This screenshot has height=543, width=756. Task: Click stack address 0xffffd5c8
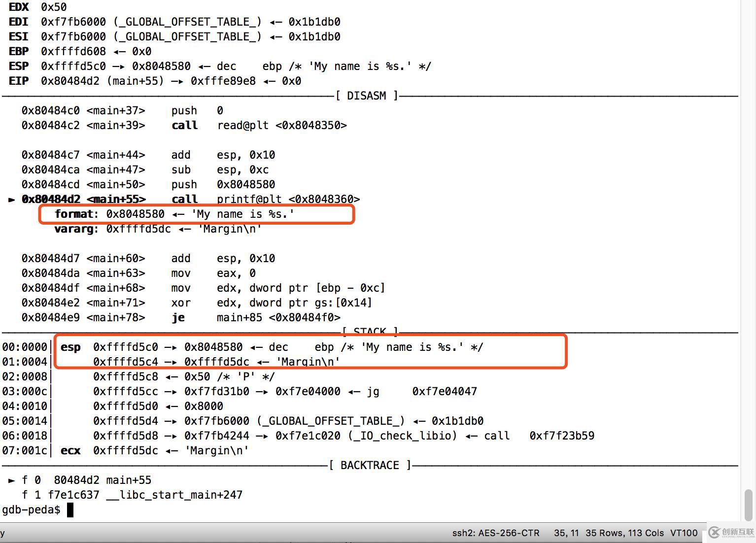pos(126,376)
